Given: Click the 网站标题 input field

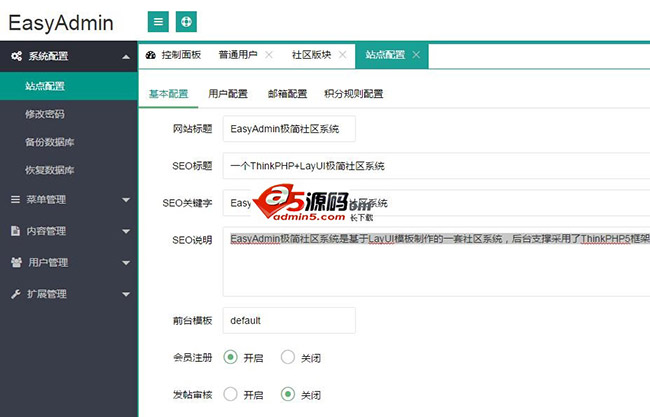Looking at the screenshot, I should coord(289,129).
